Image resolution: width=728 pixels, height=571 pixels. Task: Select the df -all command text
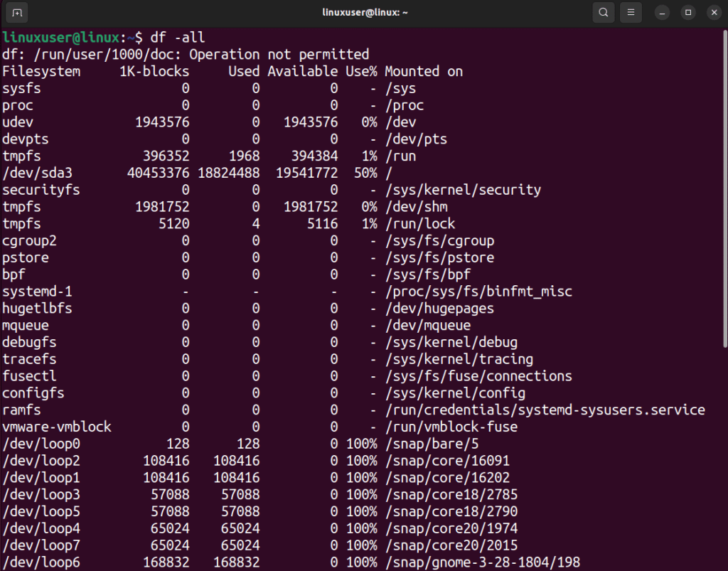pyautogui.click(x=178, y=37)
